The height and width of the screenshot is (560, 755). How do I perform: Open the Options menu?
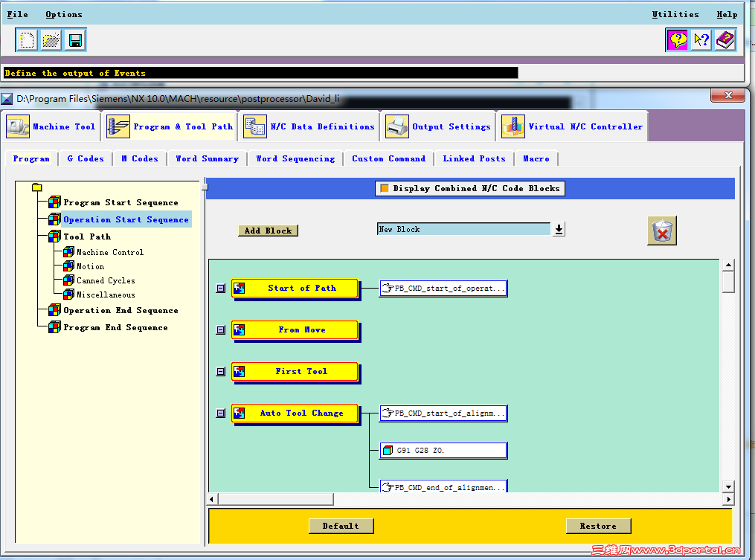tap(64, 14)
